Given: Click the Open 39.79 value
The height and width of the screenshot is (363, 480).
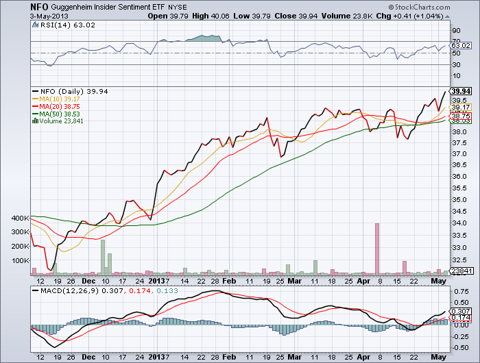Looking at the screenshot, I should point(168,16).
